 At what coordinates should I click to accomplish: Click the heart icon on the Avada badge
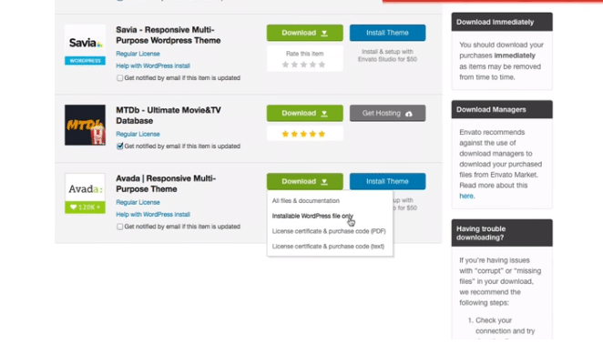tap(73, 207)
